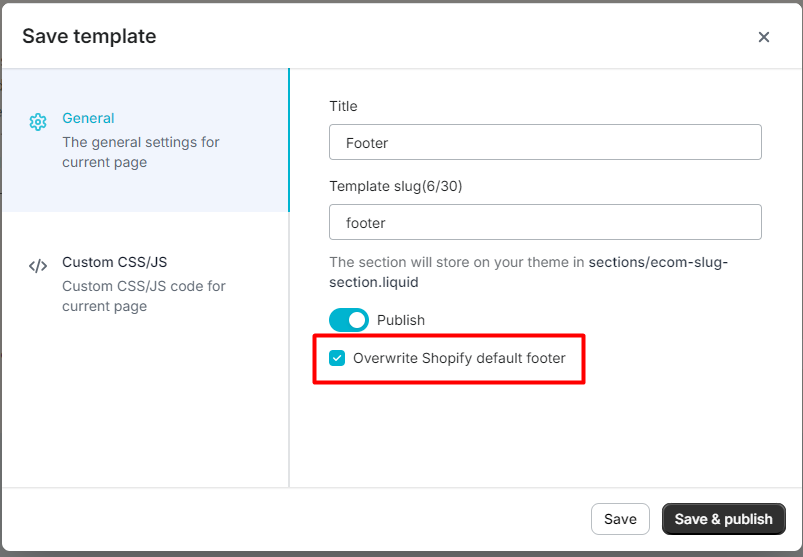Click the Save button
Image resolution: width=803 pixels, height=557 pixels.
(x=620, y=519)
